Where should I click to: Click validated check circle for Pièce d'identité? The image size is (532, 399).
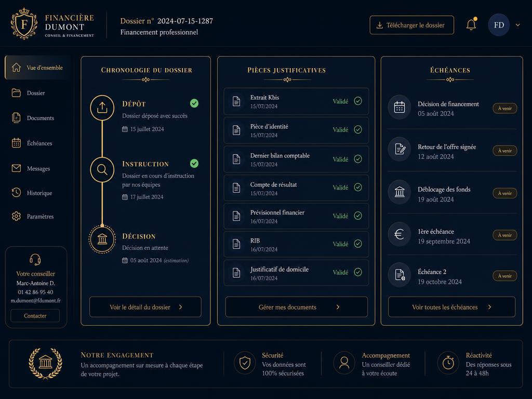pyautogui.click(x=358, y=129)
